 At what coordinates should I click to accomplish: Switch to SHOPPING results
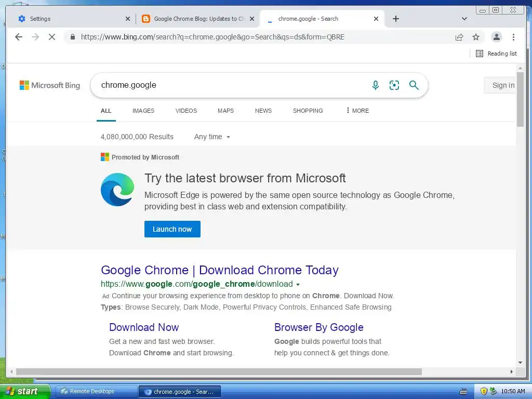click(x=308, y=111)
